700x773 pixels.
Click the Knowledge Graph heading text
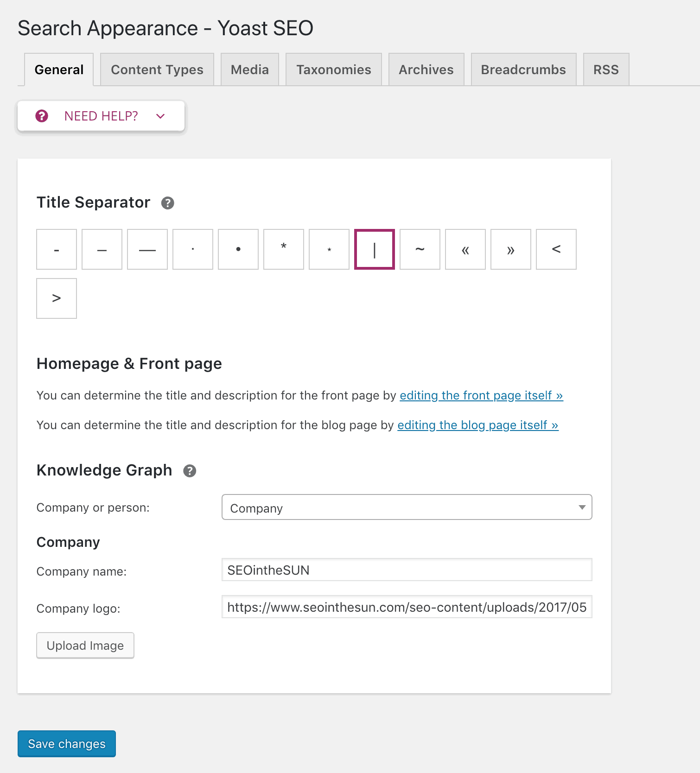(104, 470)
